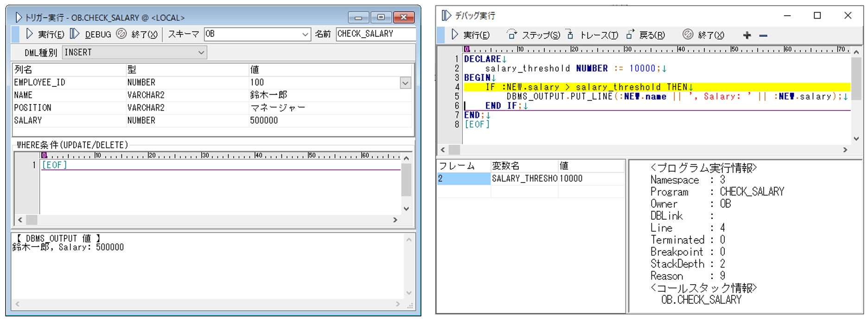Select the NAME column row
The width and height of the screenshot is (868, 319).
point(69,95)
